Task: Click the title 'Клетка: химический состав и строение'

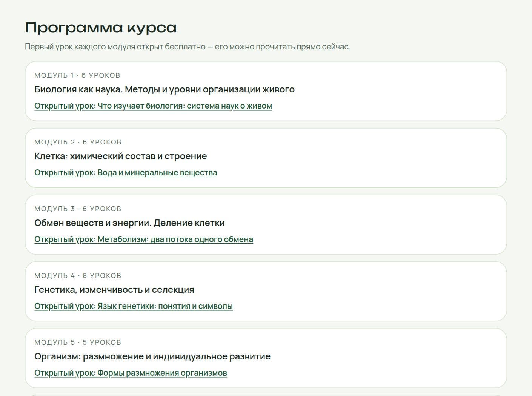Action: 121,156
